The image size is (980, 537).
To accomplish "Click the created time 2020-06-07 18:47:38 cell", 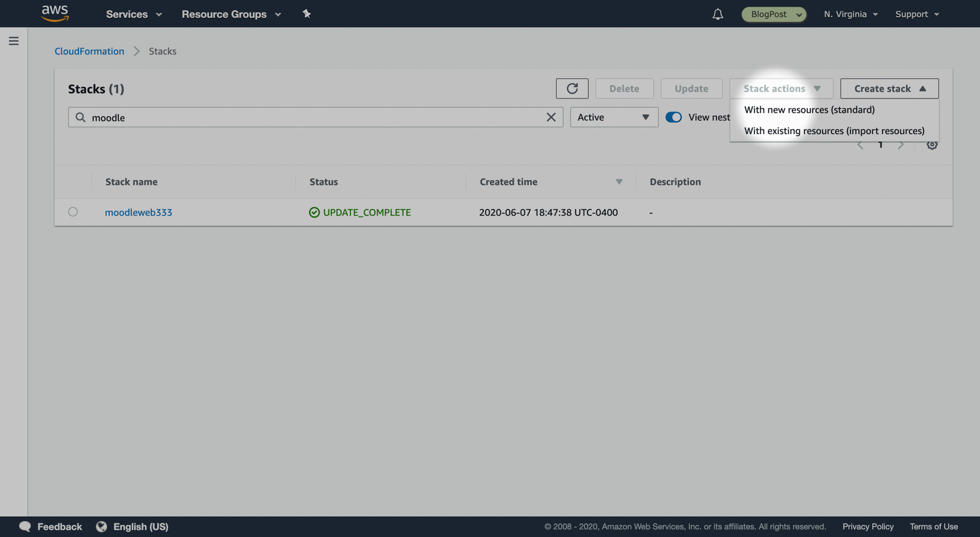I will [548, 213].
